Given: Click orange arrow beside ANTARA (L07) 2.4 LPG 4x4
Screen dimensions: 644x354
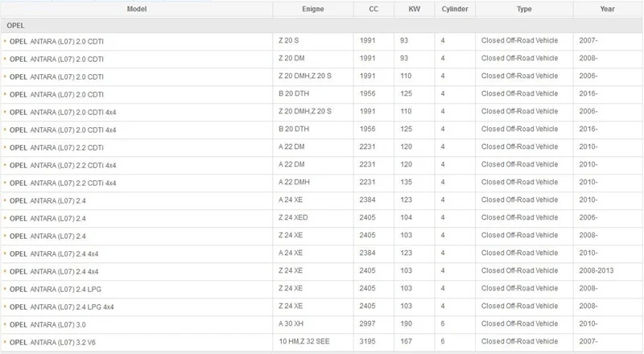Looking at the screenshot, I should (5, 307).
